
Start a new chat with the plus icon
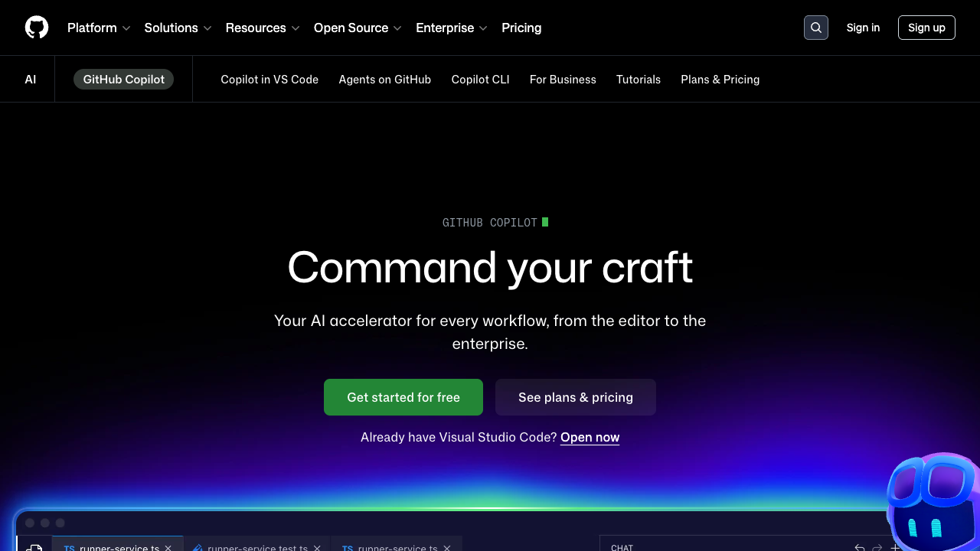896,548
